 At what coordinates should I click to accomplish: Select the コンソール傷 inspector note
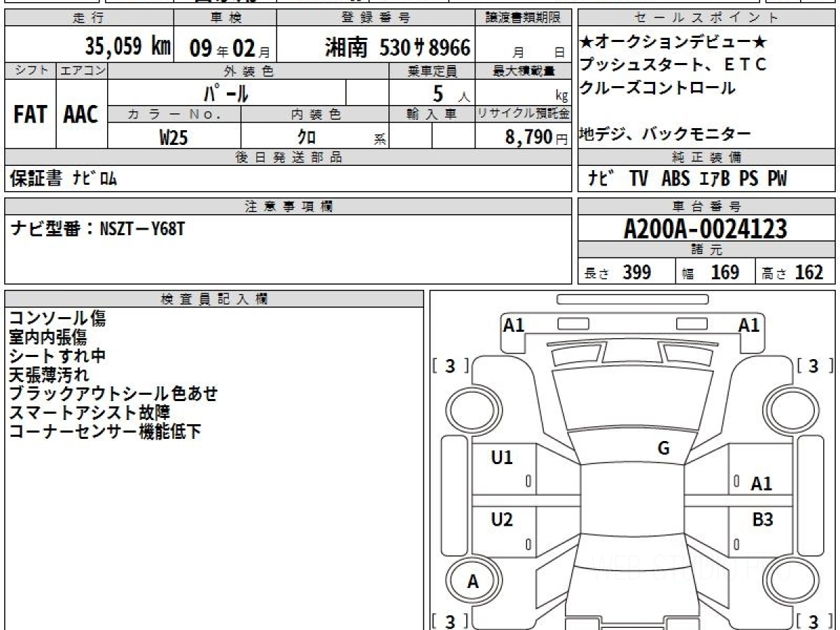[57, 318]
